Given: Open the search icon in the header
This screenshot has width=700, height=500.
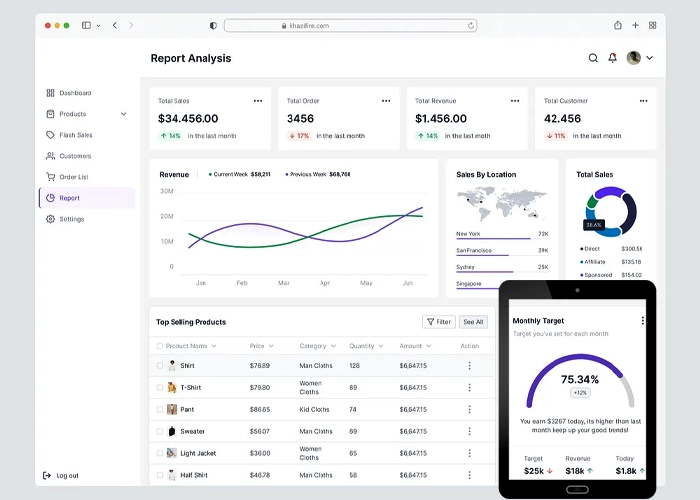Looking at the screenshot, I should [593, 58].
